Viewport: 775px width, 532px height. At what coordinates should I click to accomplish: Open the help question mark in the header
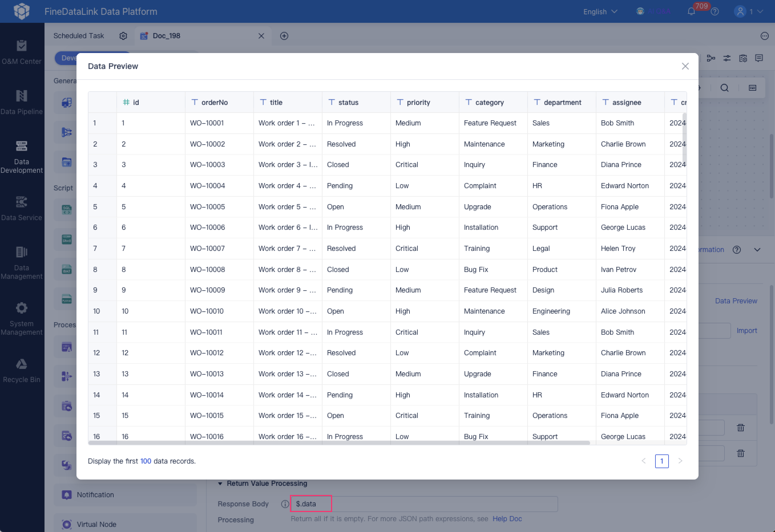coord(715,12)
